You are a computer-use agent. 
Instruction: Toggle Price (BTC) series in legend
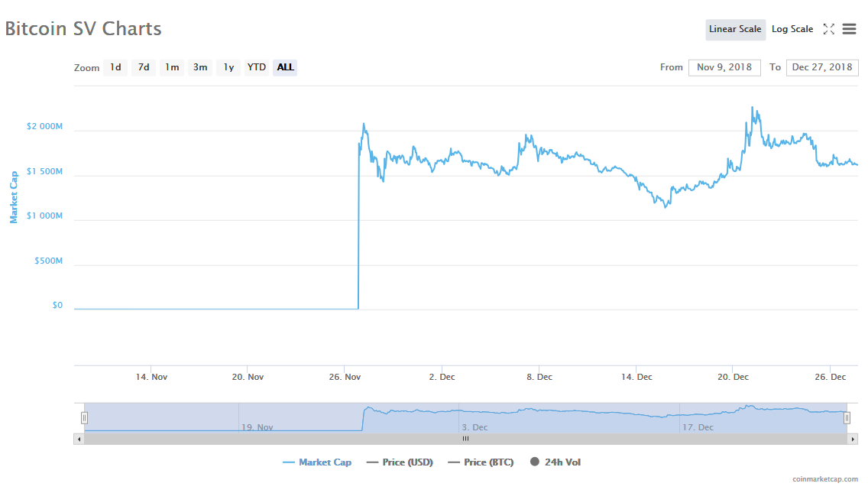pos(481,462)
